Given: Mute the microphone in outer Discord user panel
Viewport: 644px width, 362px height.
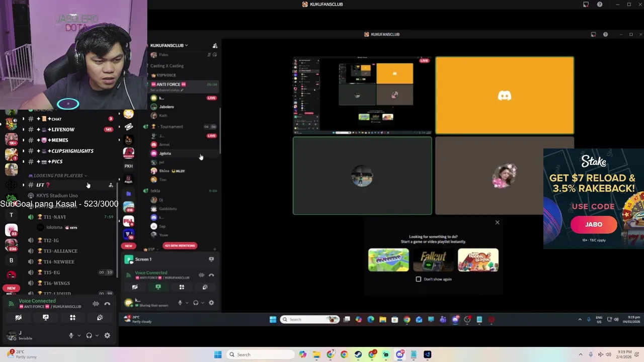Looking at the screenshot, I should click(x=71, y=335).
